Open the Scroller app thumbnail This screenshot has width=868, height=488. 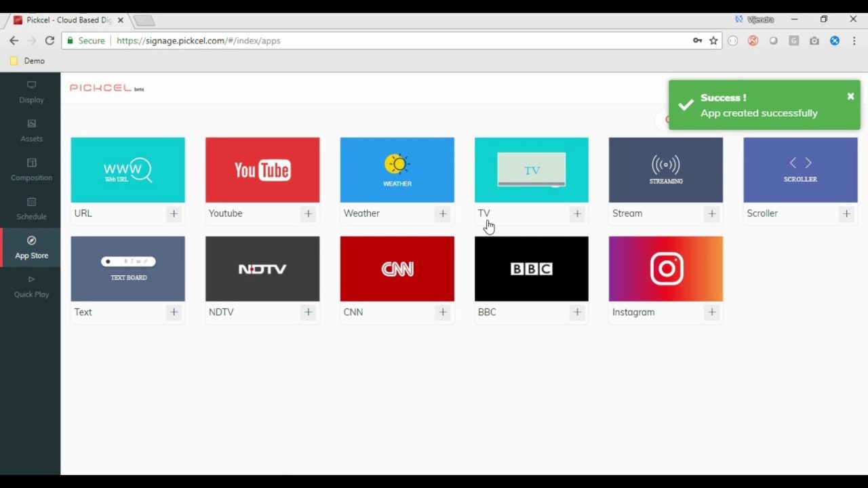(x=800, y=170)
